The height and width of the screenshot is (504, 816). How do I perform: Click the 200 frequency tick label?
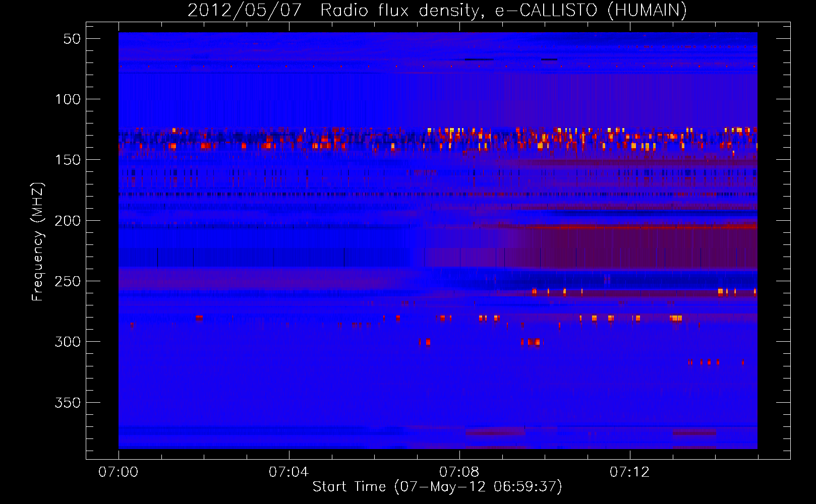tap(68, 221)
